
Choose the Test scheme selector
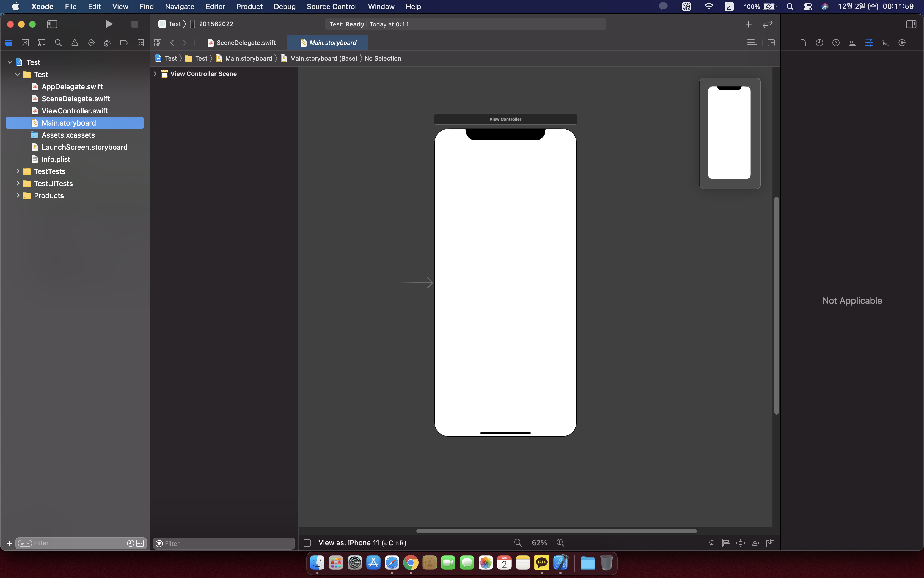tap(170, 24)
